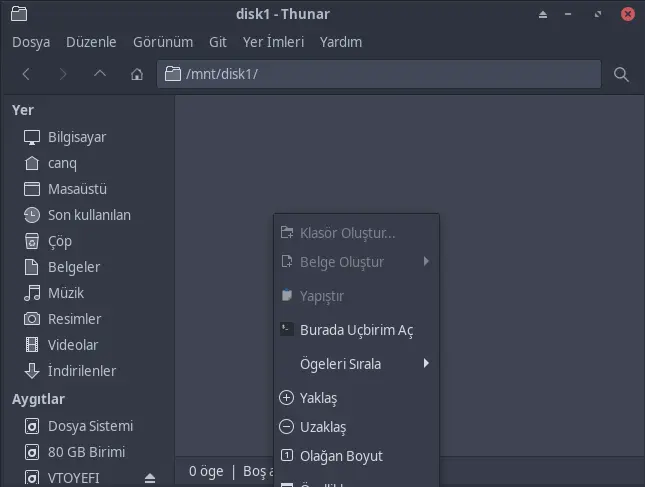Viewport: 645px width, 487px height.
Task: Choose Yapıştır in the context menu
Action: pos(357,296)
